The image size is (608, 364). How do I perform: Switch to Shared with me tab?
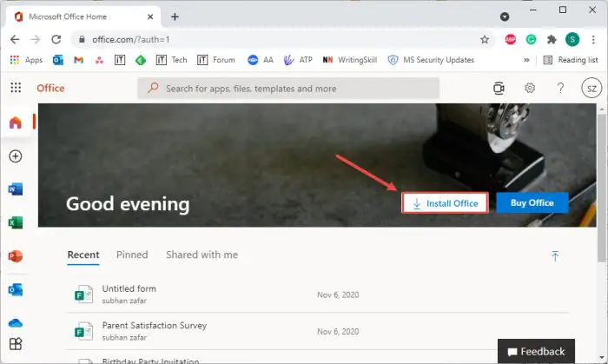[x=202, y=255]
